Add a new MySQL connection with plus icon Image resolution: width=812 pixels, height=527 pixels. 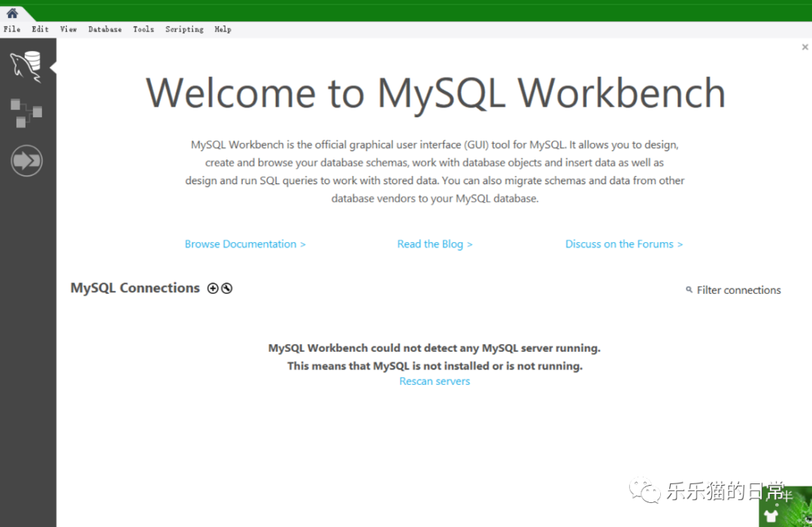[x=213, y=289]
